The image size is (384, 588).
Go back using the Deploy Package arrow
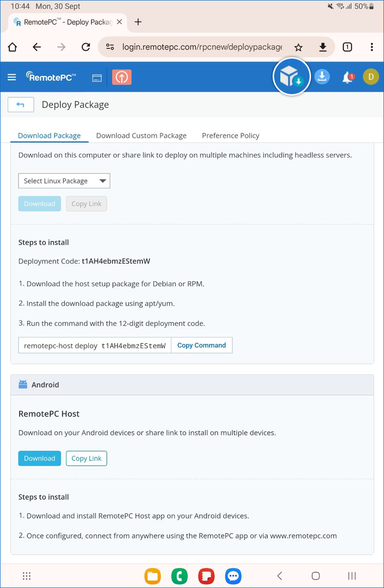pos(21,105)
